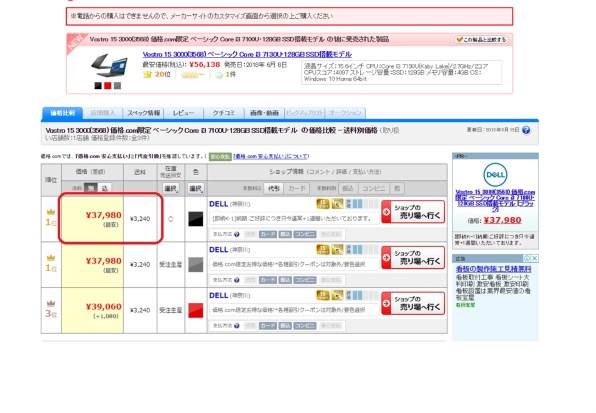Pick the gray color swatch under the laptop thumbnail
596x413 pixels.
[x=117, y=86]
